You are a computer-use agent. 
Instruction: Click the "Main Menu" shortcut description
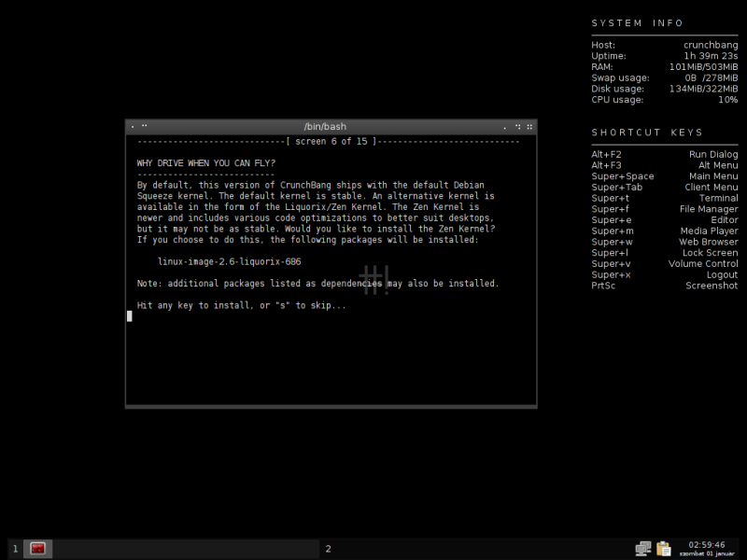tap(713, 176)
